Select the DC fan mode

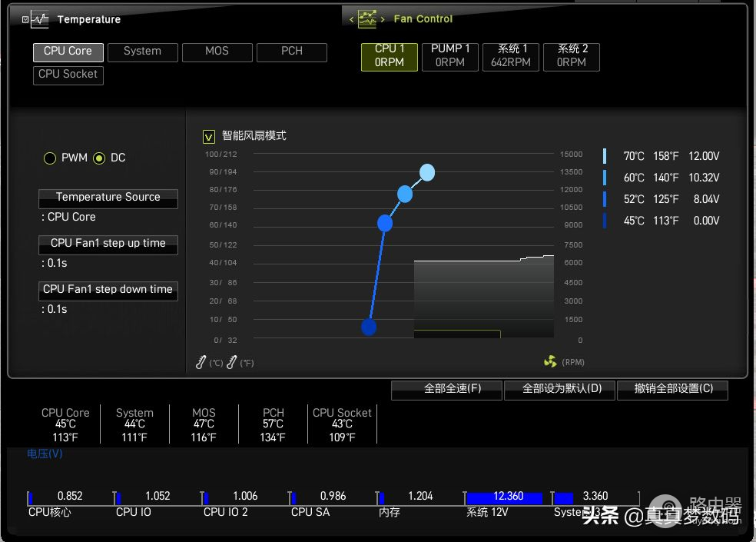tap(99, 158)
